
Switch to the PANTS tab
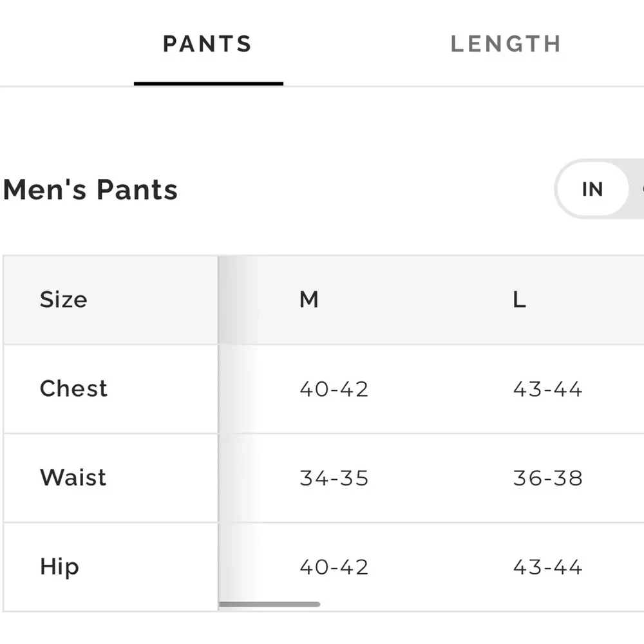point(207,44)
